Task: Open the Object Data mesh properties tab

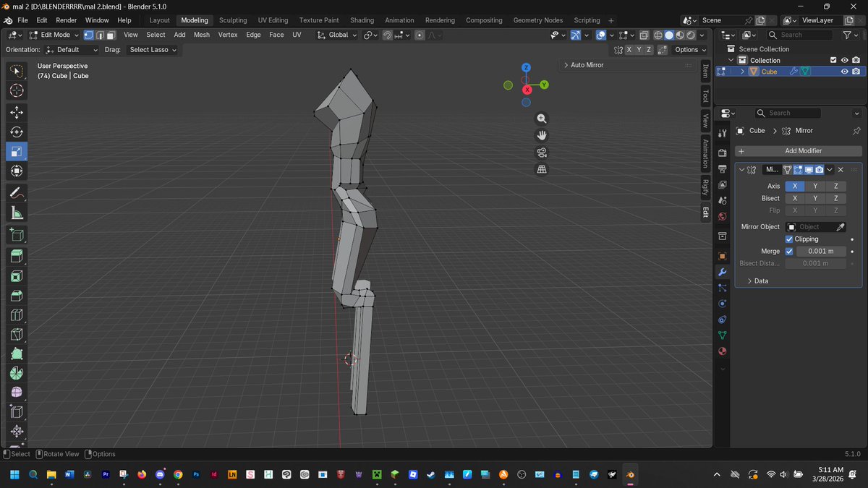Action: point(722,335)
